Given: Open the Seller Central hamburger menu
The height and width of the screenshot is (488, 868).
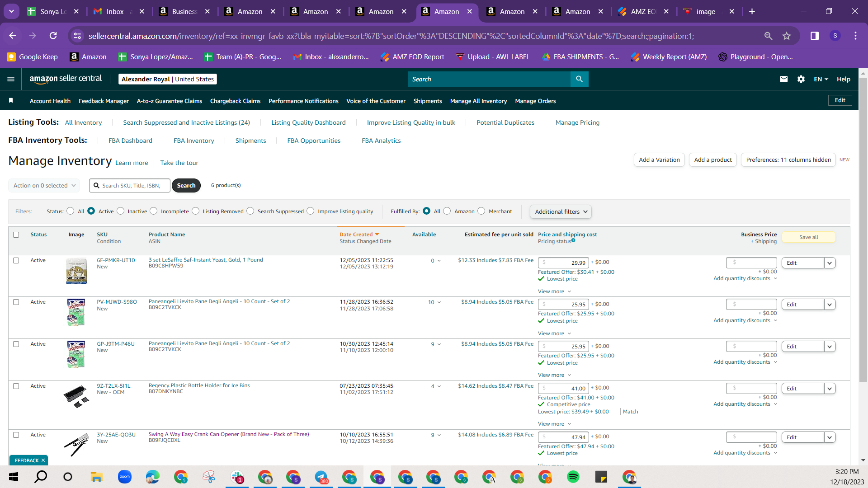Looking at the screenshot, I should 11,79.
